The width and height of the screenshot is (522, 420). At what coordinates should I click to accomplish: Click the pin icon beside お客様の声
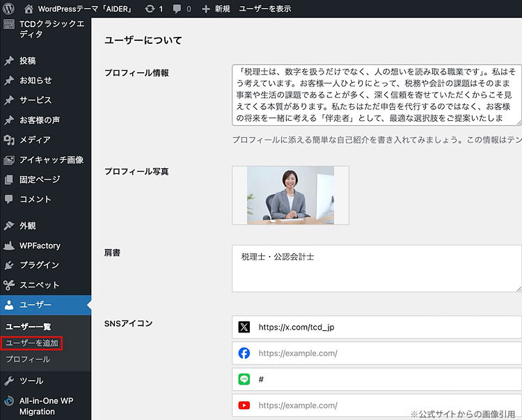coord(9,120)
